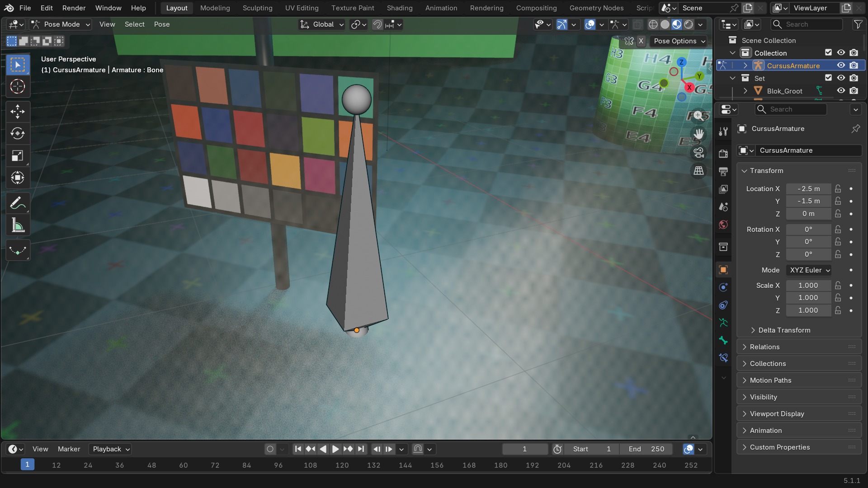
Task: Click the hand pan view gizmo
Action: (698, 134)
